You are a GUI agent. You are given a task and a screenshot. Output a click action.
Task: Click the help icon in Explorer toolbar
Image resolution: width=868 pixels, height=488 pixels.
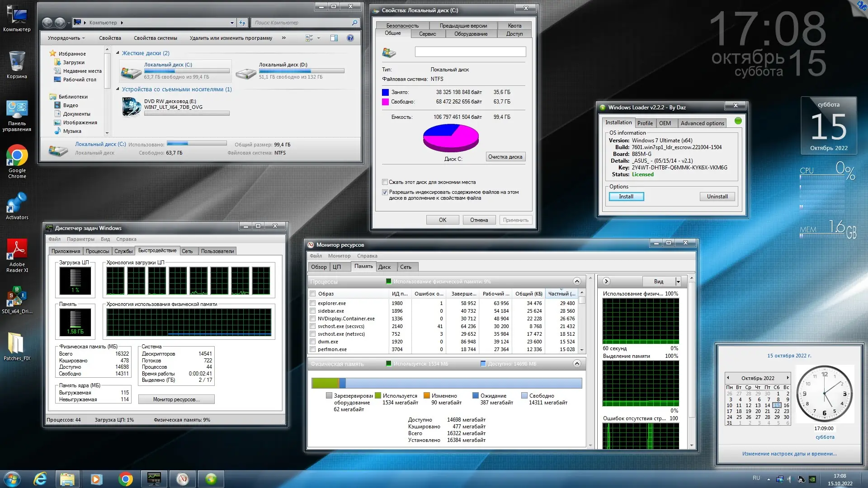(350, 38)
